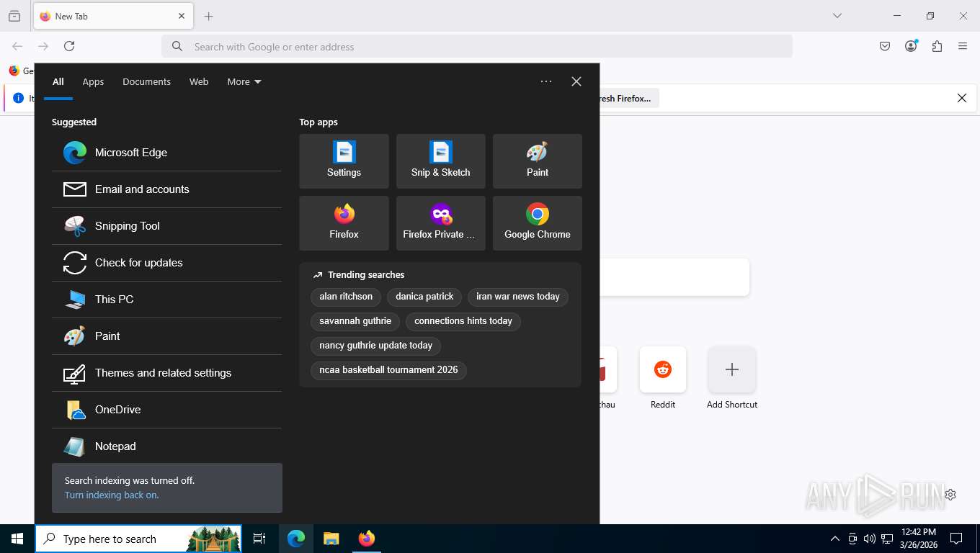Select the All search filter tab
This screenshot has width=980, height=553.
point(58,82)
